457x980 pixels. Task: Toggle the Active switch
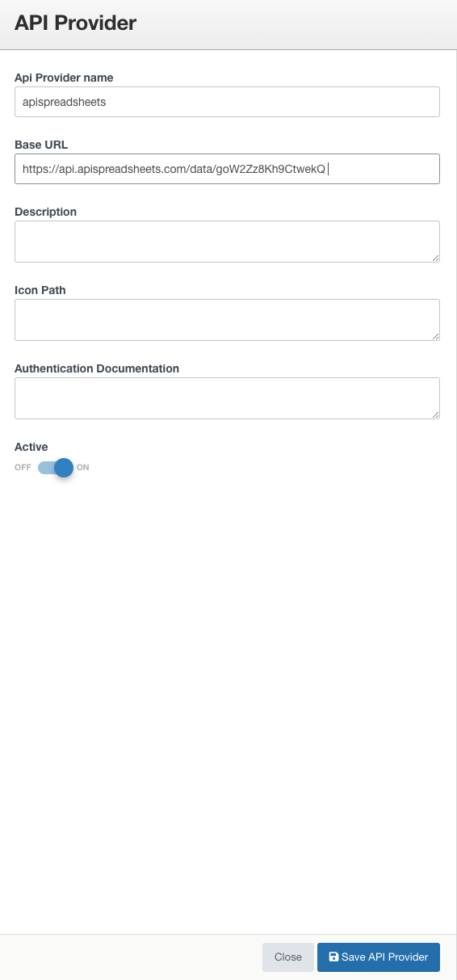pos(56,467)
